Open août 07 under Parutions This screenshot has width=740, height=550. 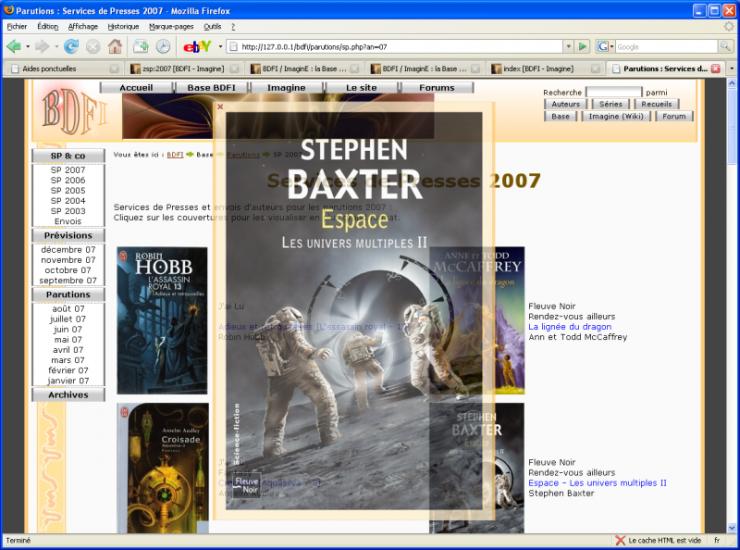[68, 308]
